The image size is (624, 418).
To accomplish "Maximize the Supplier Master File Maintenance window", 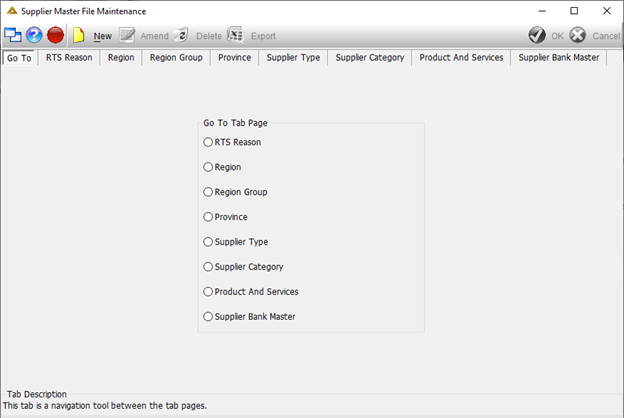I will (x=574, y=11).
